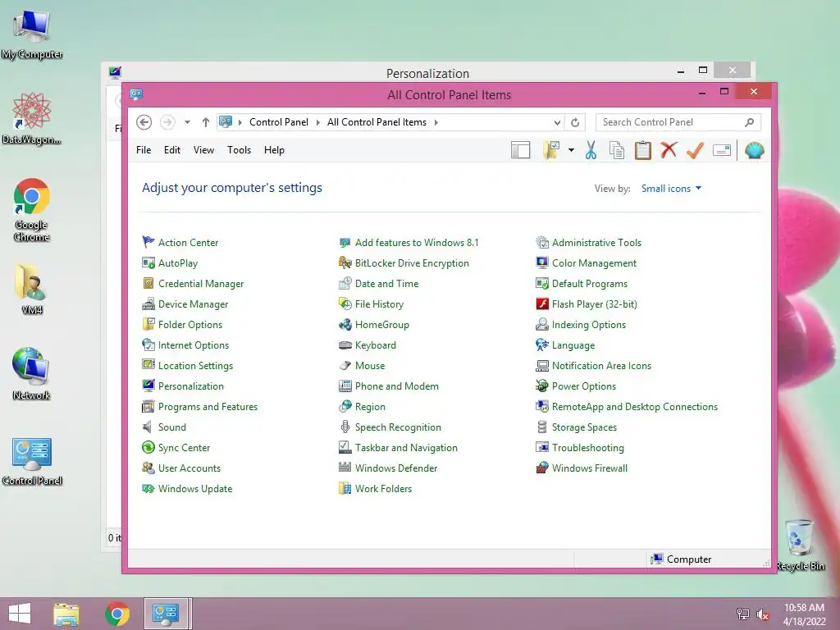Screen dimensions: 840x630
Task: Expand the address bar history dropdown
Action: [x=557, y=123]
